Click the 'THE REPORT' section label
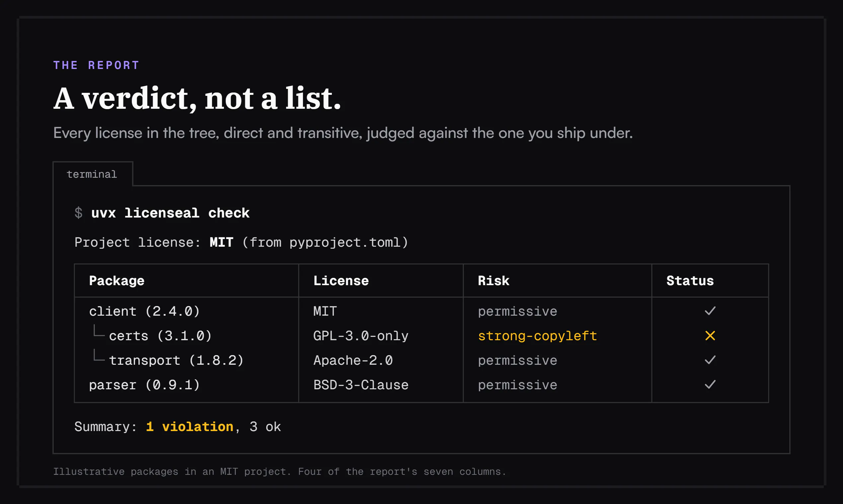Viewport: 843px width, 504px height. point(96,65)
